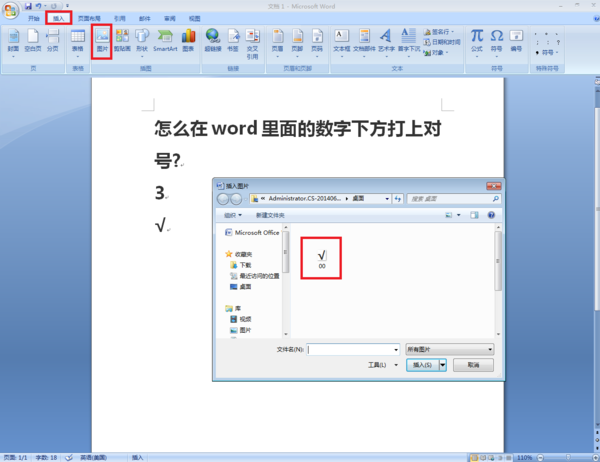
Task: Click the Office button orb
Action: pyautogui.click(x=11, y=10)
